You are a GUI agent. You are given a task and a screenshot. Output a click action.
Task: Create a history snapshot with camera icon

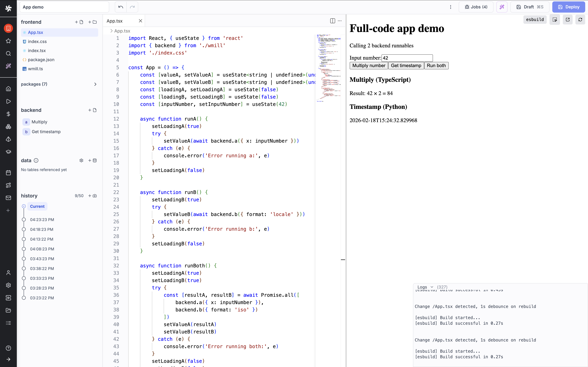(93, 196)
